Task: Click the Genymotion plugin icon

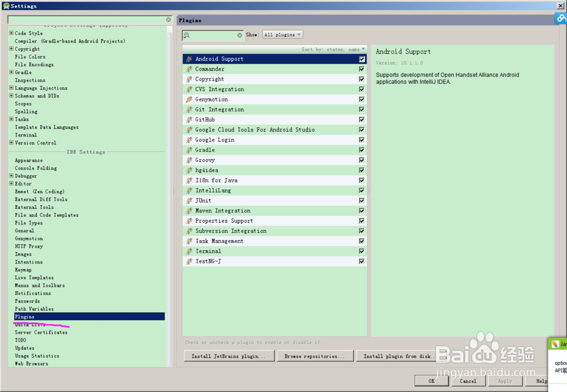Action: (189, 99)
